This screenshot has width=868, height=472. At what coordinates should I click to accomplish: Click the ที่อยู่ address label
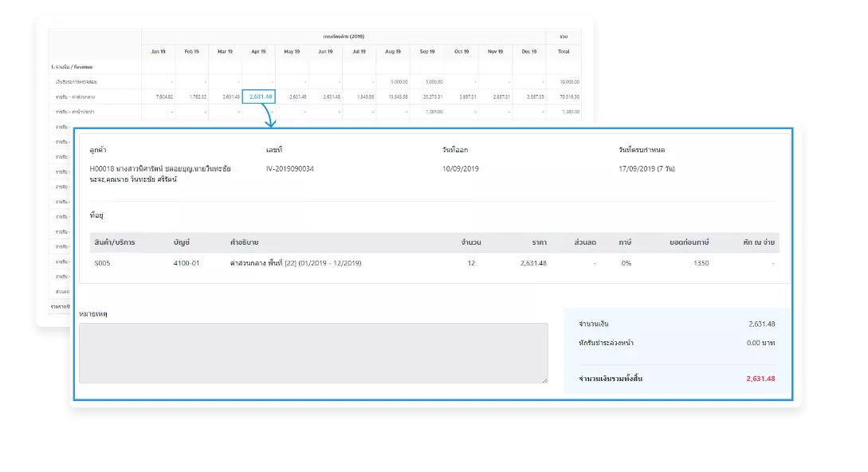pyautogui.click(x=96, y=215)
